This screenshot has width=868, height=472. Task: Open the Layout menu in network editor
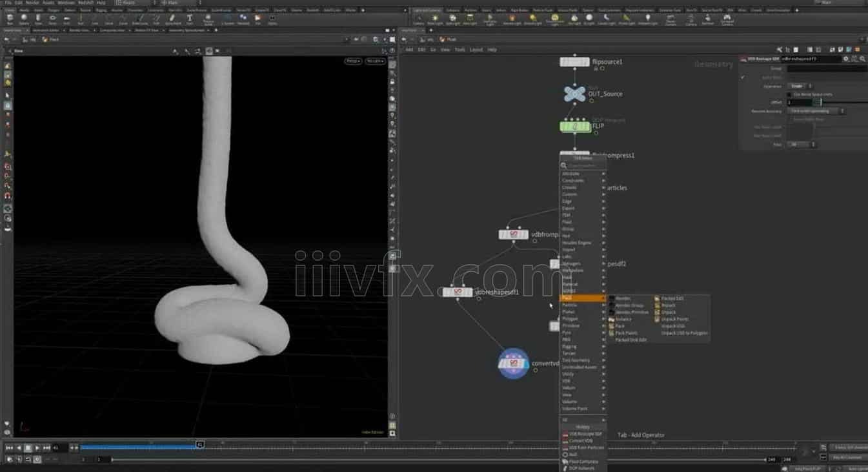(x=476, y=50)
